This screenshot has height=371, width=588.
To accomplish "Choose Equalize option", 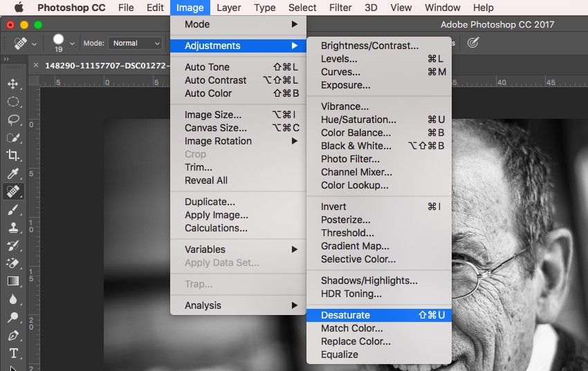I will pyautogui.click(x=379, y=354).
